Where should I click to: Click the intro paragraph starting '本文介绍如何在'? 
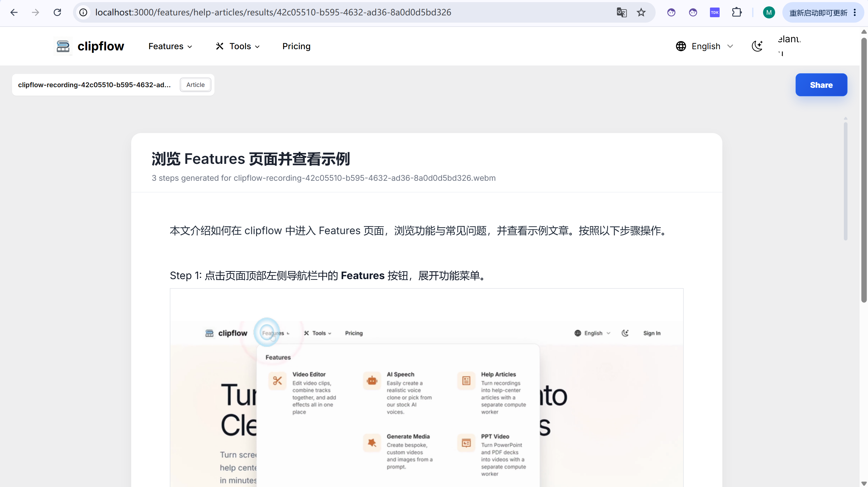[419, 231]
